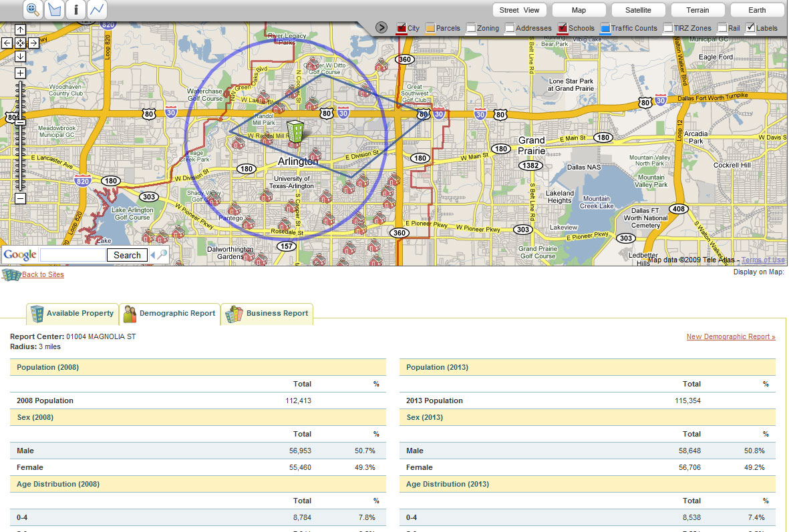Switch to Earth view
Viewport: 789px width, 532px height.
point(757,10)
